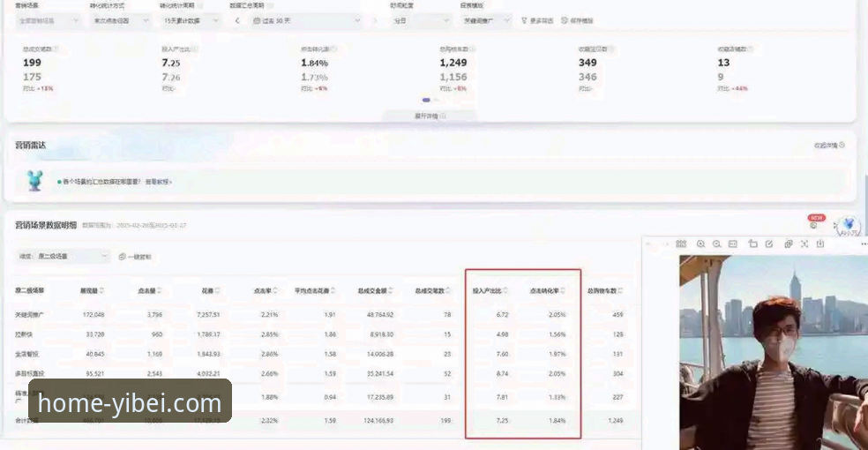Click the 172,048 impressions cell

[x=93, y=314]
